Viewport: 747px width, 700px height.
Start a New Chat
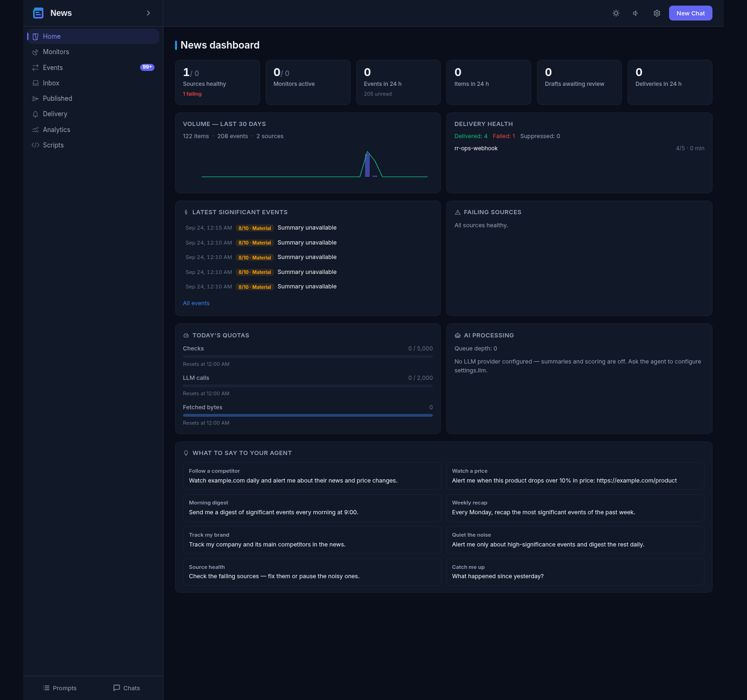pos(691,13)
